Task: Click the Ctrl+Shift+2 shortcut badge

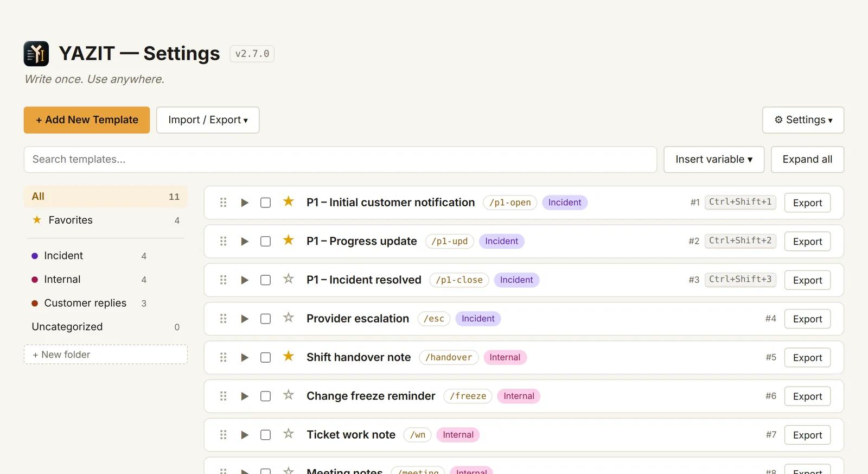Action: (740, 241)
